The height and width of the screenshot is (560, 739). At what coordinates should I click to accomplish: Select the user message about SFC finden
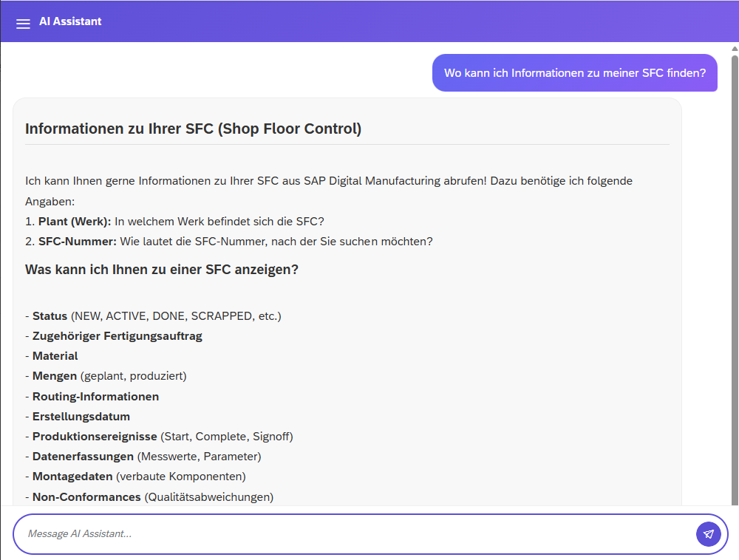click(574, 73)
